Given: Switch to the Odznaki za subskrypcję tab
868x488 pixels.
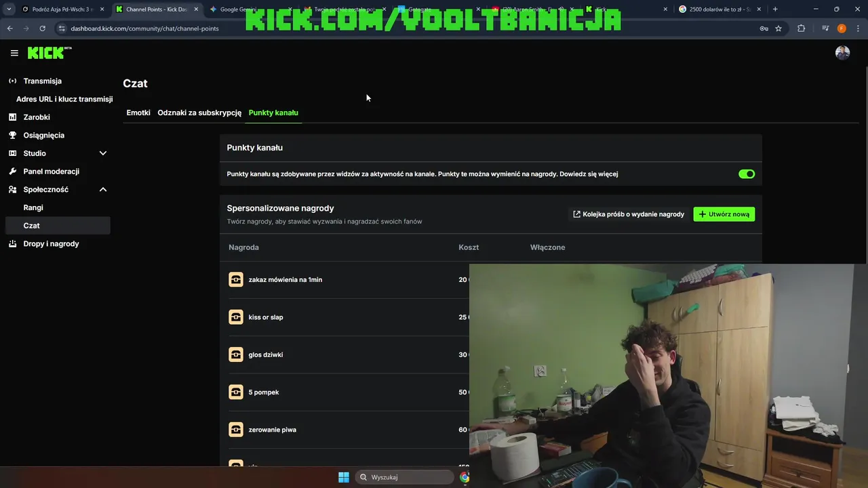Looking at the screenshot, I should click(199, 113).
